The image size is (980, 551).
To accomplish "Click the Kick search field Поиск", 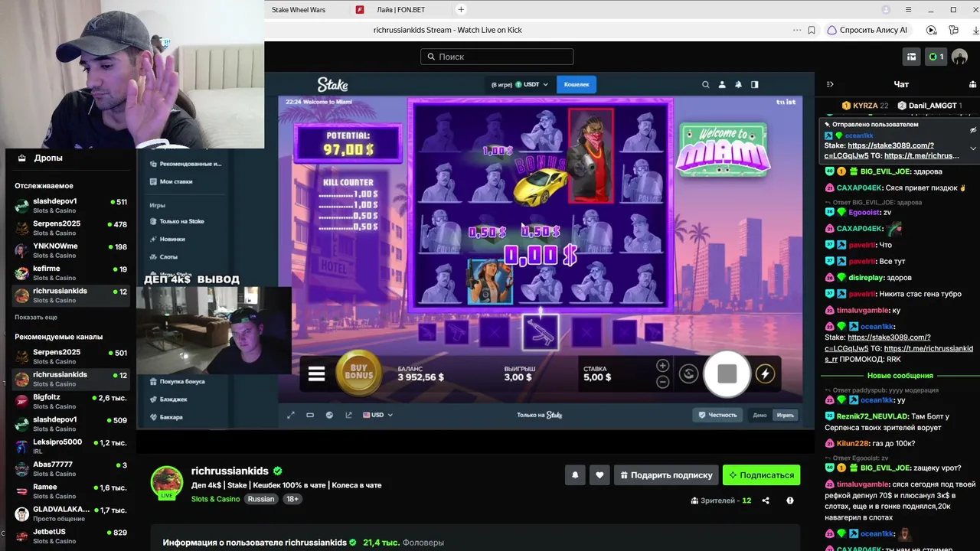I will point(497,57).
